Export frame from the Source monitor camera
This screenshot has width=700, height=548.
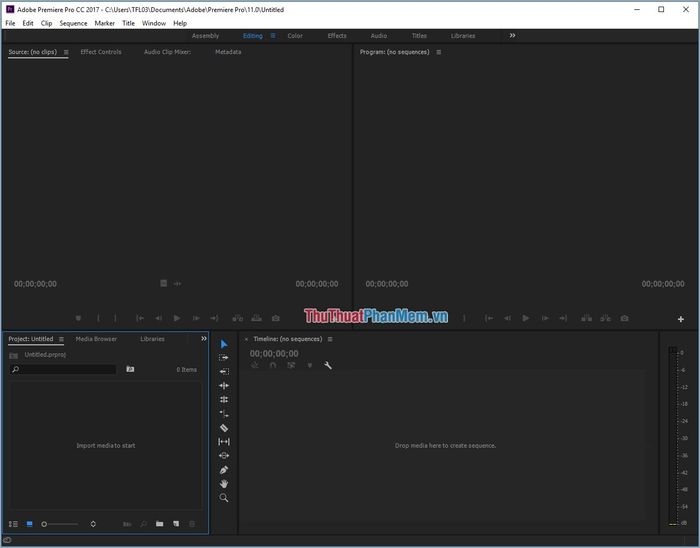276,318
